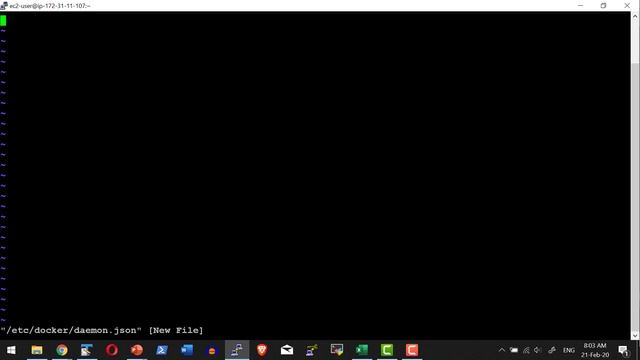
Task: Open the volume speaker tray icon
Action: pyautogui.click(x=538, y=350)
